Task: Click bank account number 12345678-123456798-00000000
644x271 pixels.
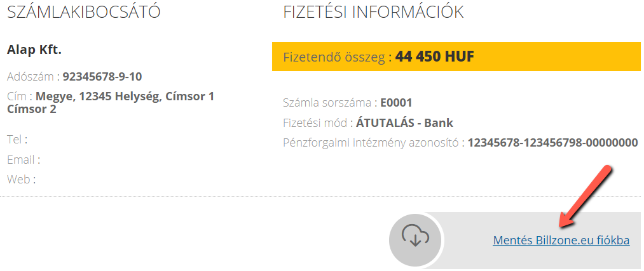Action: [x=553, y=143]
